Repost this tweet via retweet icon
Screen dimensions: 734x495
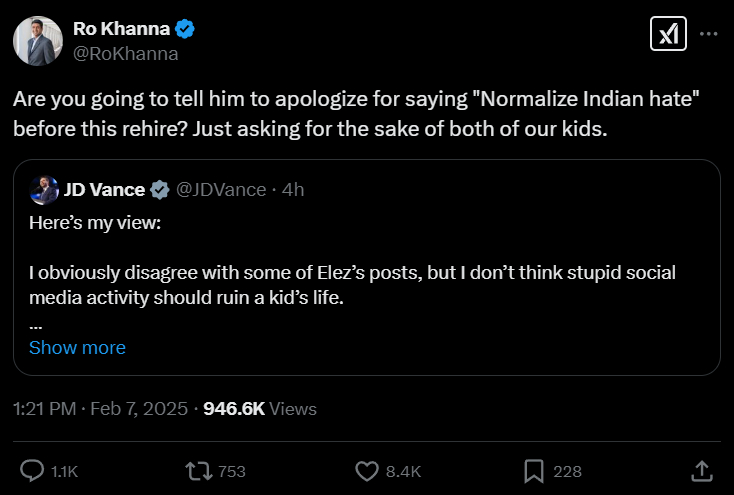(201, 470)
